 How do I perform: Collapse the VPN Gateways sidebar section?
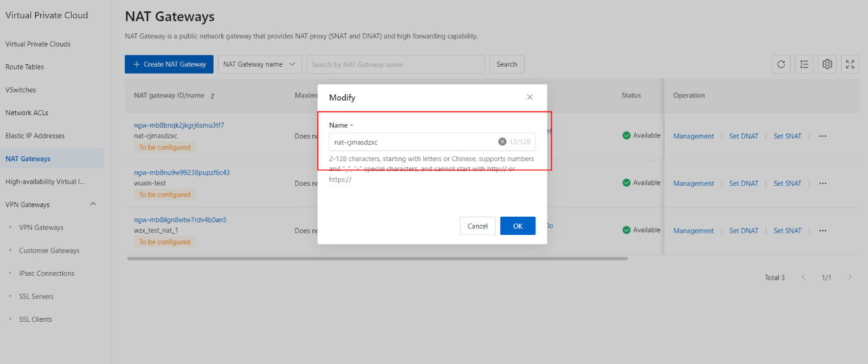[x=94, y=204]
